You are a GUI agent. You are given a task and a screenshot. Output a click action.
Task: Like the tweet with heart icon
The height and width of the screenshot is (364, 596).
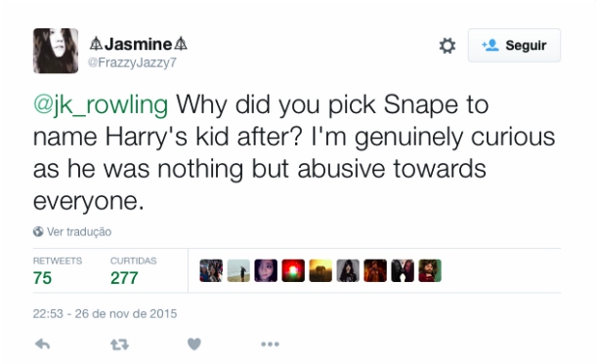pyautogui.click(x=194, y=344)
